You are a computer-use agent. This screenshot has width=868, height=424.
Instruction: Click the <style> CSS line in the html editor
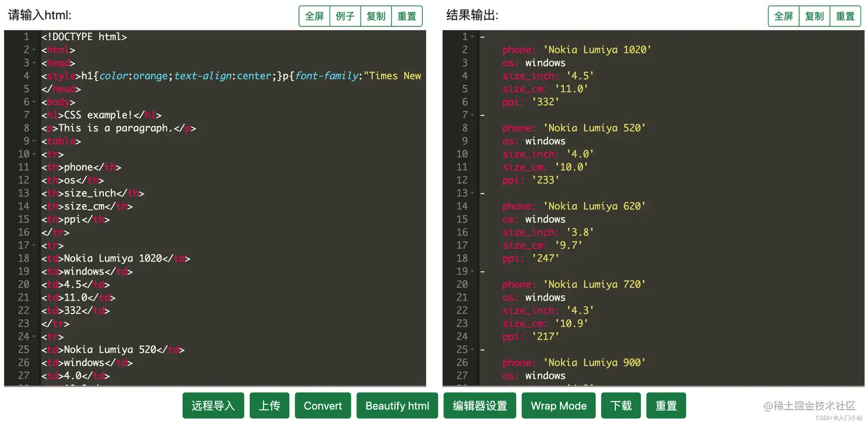(231, 76)
